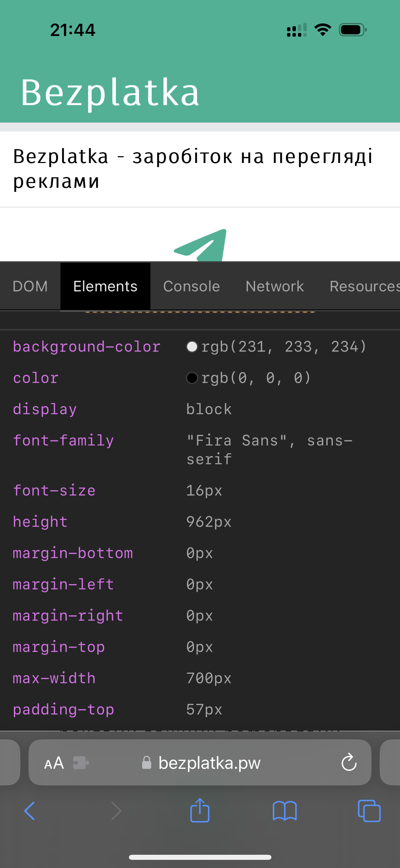Tap the bezplatka.pw address bar
This screenshot has height=868, width=400.
click(x=209, y=763)
